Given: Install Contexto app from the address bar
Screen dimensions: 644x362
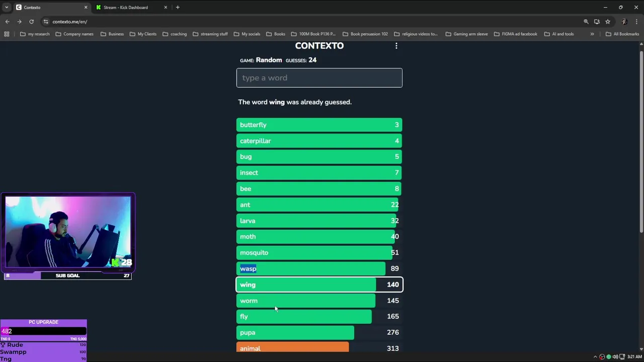Looking at the screenshot, I should (597, 22).
